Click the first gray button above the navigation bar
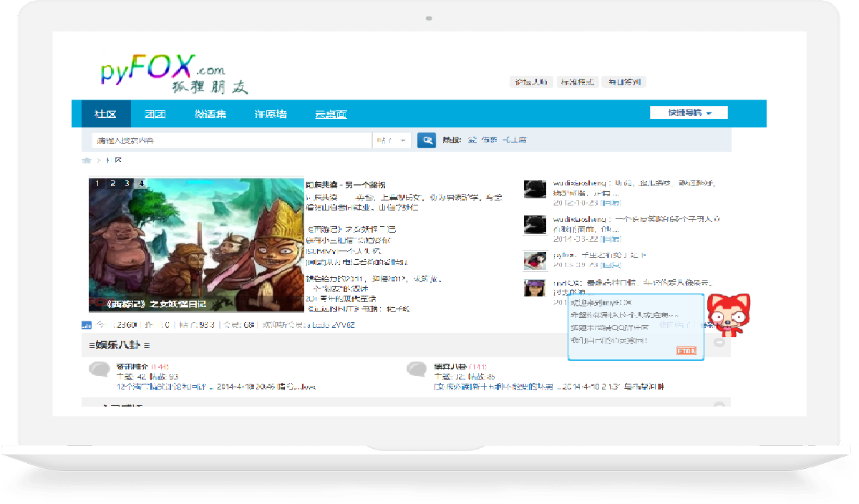859x504 pixels. [531, 82]
